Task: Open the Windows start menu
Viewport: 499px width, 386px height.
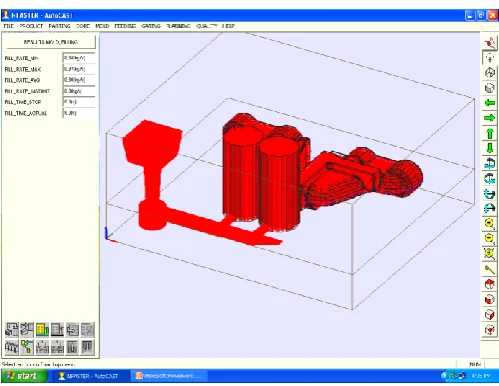Action: [x=24, y=376]
